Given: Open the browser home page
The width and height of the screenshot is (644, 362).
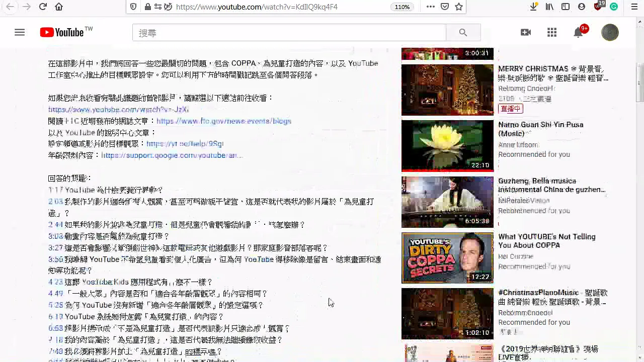Looking at the screenshot, I should click(59, 7).
